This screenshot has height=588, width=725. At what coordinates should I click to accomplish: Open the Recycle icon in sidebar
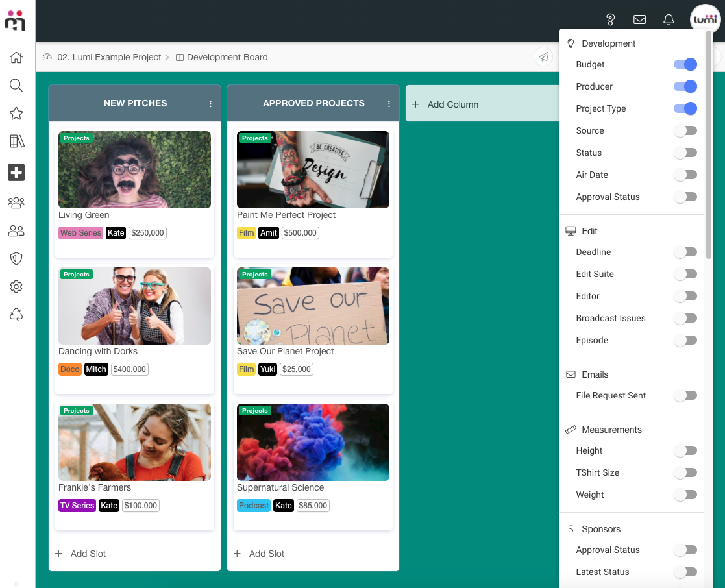(16, 315)
